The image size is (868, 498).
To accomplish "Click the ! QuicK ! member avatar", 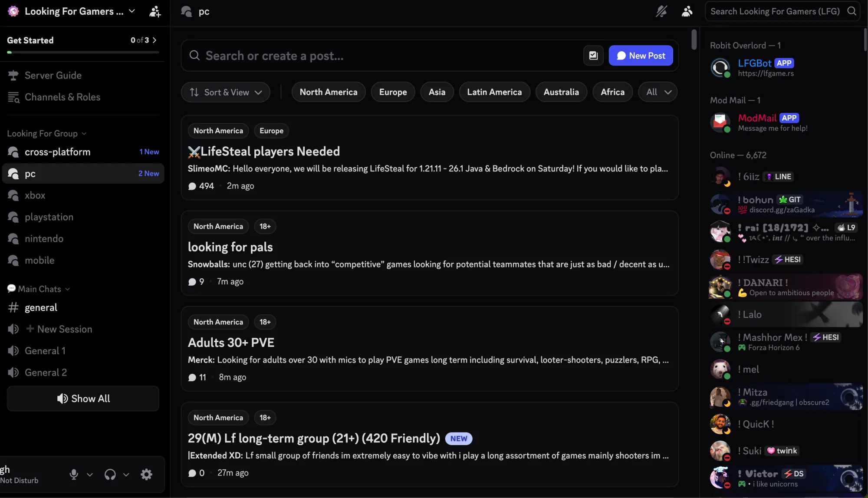I will [x=720, y=424].
